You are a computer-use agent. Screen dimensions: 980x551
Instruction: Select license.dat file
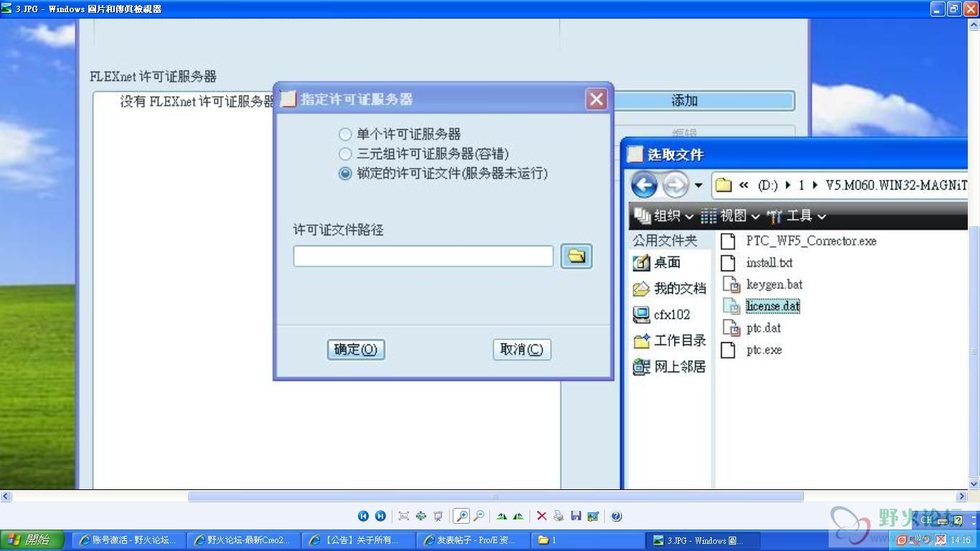pos(773,306)
